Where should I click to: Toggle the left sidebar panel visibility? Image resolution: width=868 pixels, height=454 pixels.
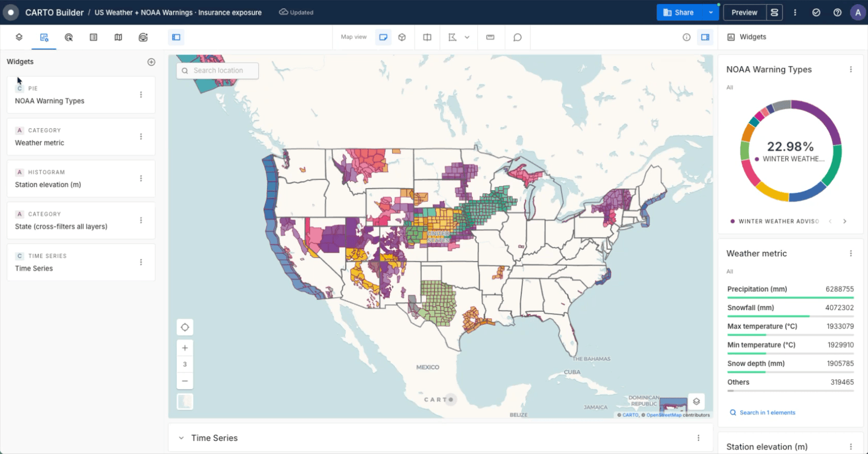(176, 37)
